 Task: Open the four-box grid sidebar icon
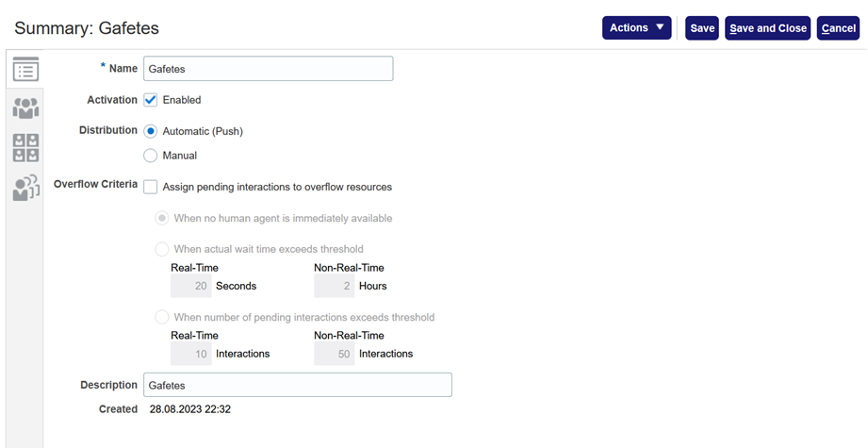pos(25,147)
